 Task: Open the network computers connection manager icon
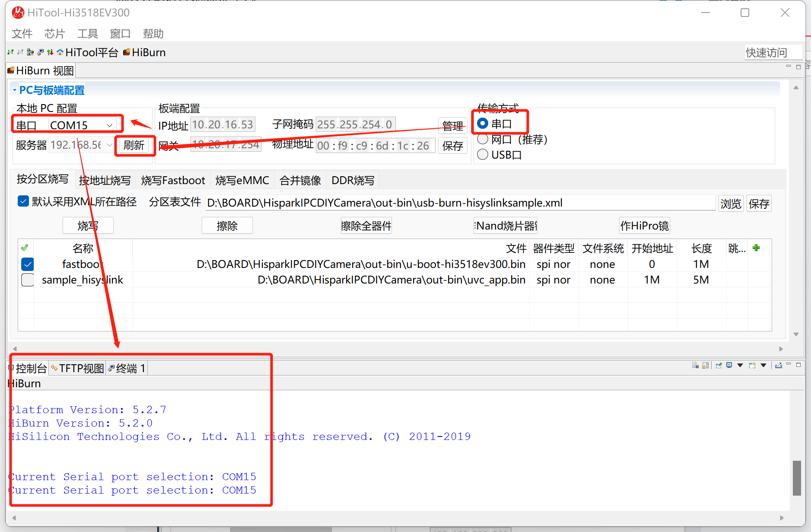(30, 52)
